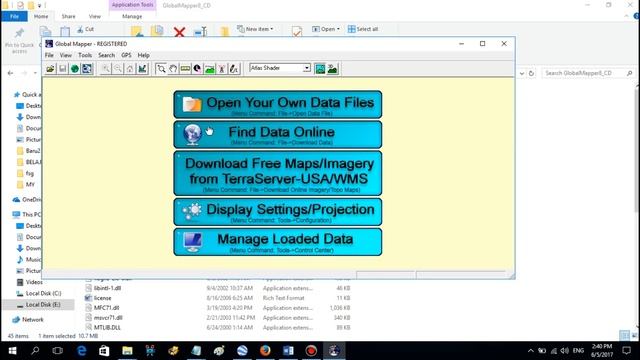Open the New item dropdown in Explorer
The width and height of the screenshot is (640, 360).
[x=256, y=29]
